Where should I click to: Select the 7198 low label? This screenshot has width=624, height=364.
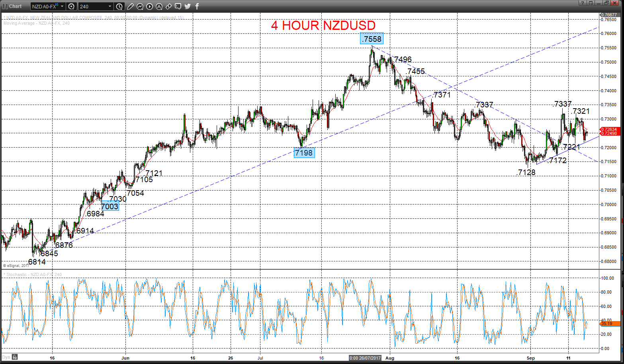[x=304, y=152]
